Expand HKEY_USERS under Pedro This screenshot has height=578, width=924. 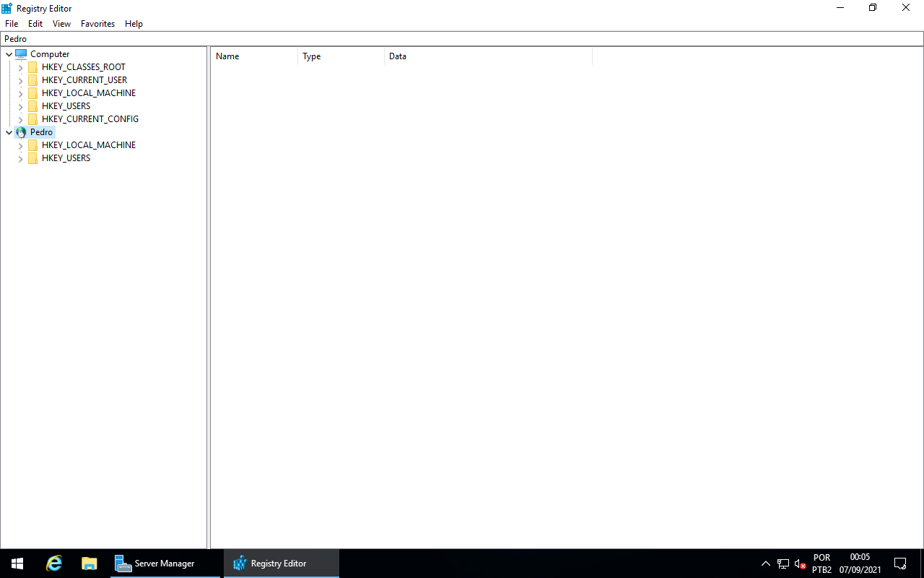[21, 158]
